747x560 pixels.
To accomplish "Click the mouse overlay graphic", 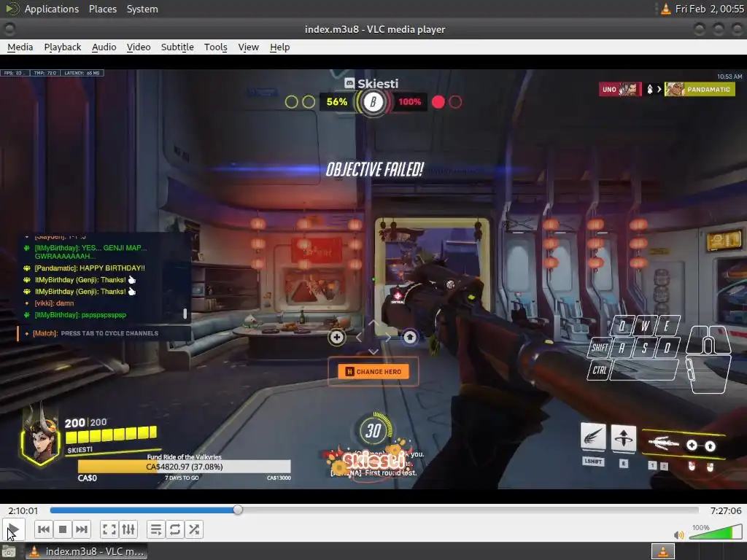I will (x=708, y=359).
